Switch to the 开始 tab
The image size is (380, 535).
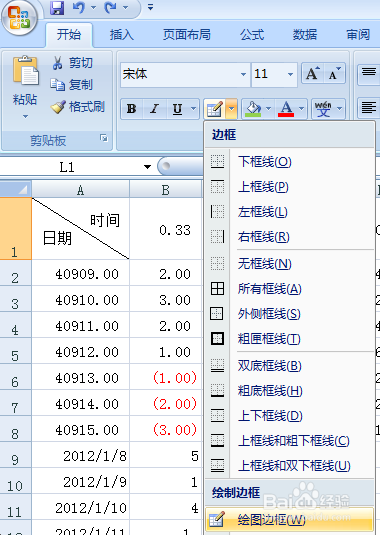coord(69,34)
